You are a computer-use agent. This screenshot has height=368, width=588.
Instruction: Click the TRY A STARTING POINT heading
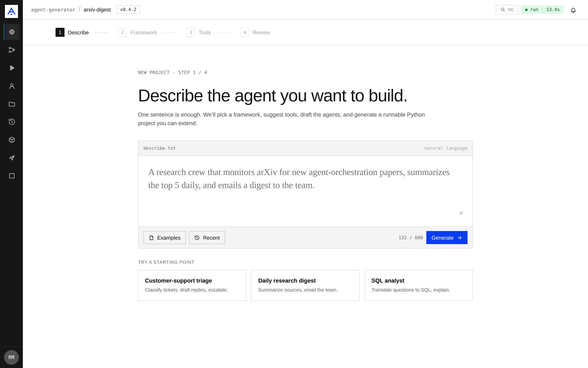pos(166,262)
